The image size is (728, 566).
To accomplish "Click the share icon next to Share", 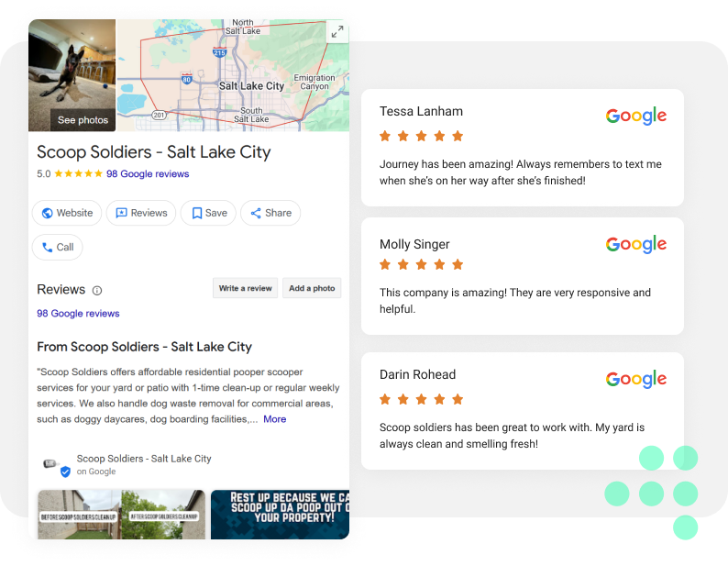I will pos(256,213).
